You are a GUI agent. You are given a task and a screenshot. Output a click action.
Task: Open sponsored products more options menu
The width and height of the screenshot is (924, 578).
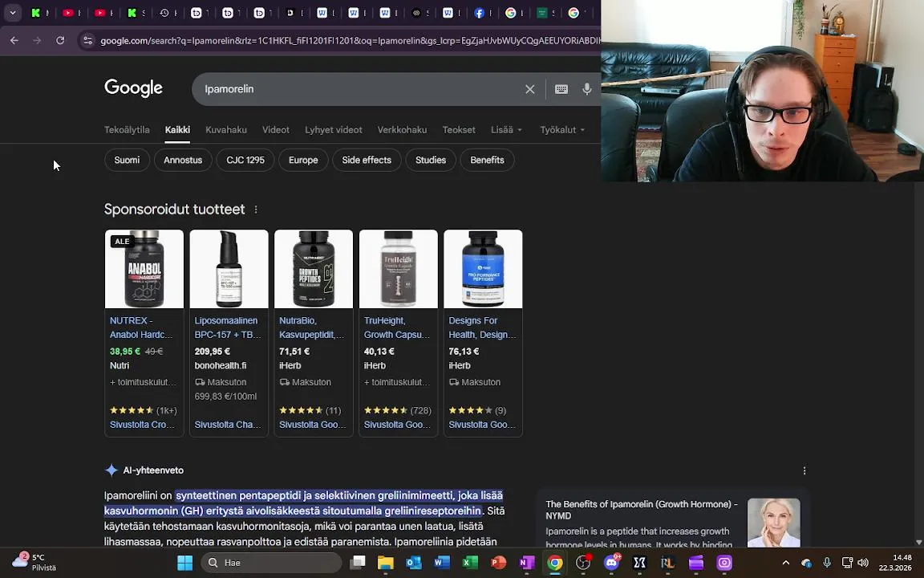click(256, 210)
